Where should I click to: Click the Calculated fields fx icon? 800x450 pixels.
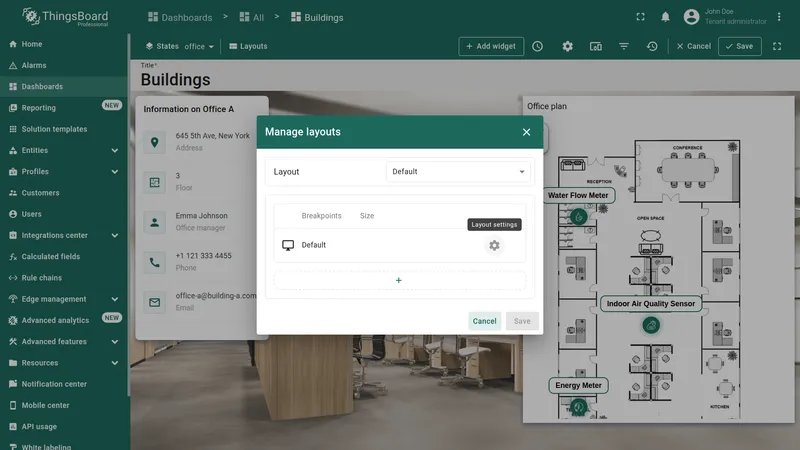click(13, 257)
